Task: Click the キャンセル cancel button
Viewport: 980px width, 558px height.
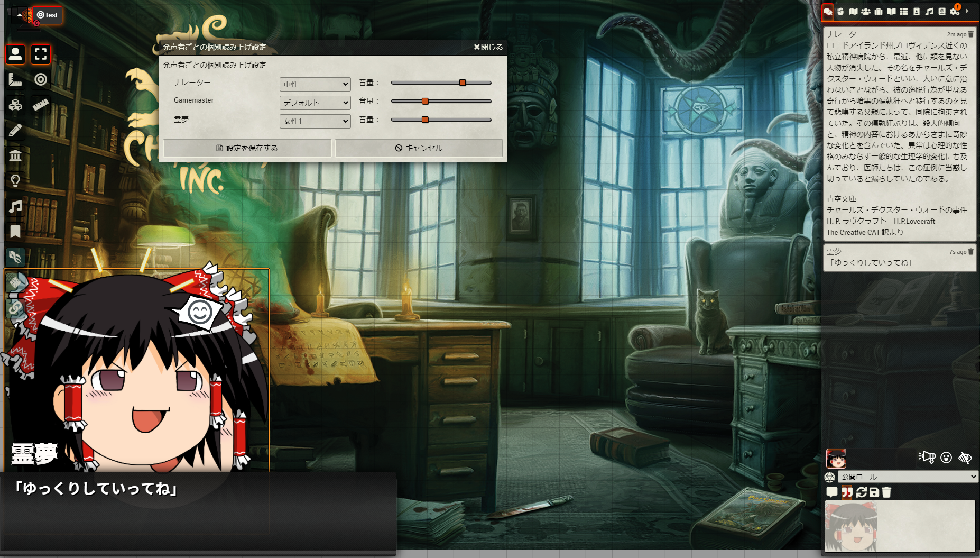Action: 419,148
